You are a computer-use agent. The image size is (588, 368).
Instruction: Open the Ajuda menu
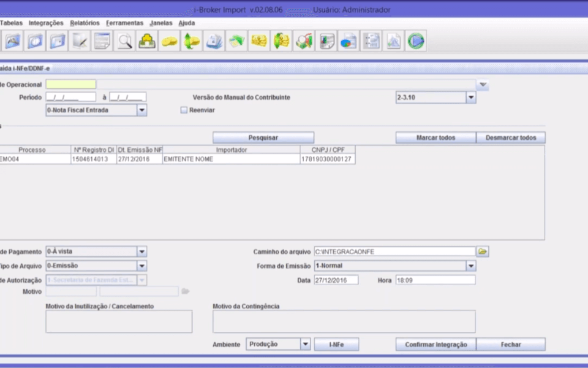pos(186,23)
